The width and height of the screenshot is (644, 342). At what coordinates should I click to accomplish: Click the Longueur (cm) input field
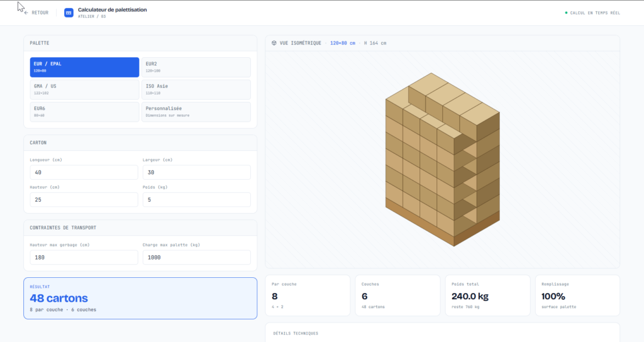coord(84,172)
